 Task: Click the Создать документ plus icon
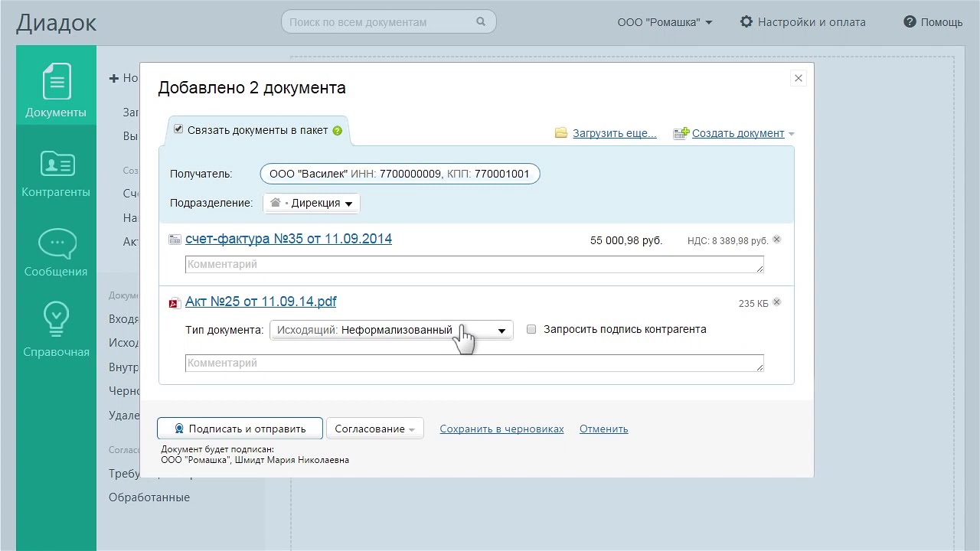click(681, 133)
